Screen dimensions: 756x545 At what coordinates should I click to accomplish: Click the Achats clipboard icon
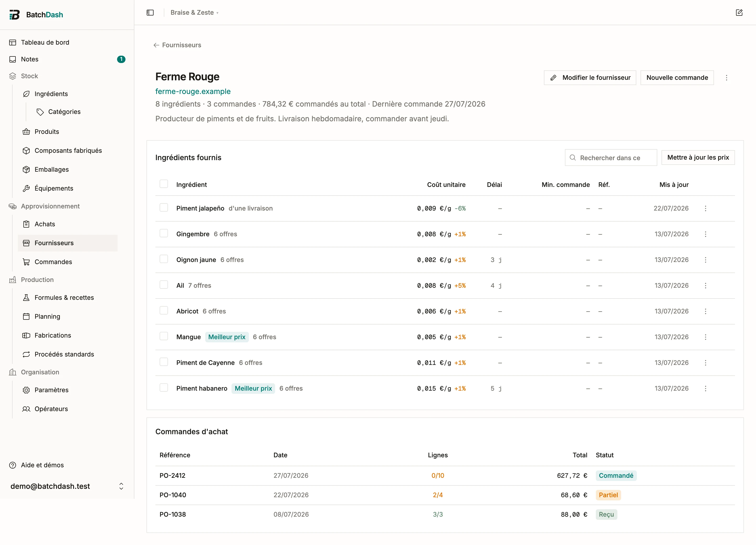tap(26, 224)
